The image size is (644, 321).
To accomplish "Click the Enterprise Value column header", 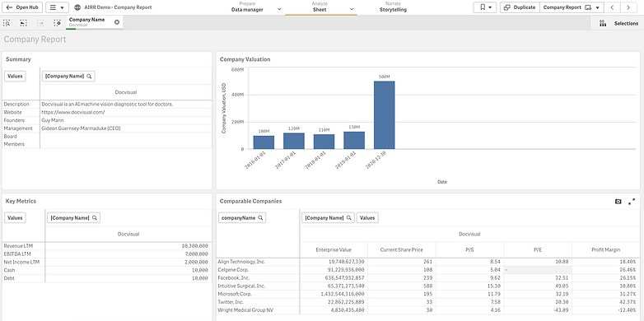I will click(334, 249).
